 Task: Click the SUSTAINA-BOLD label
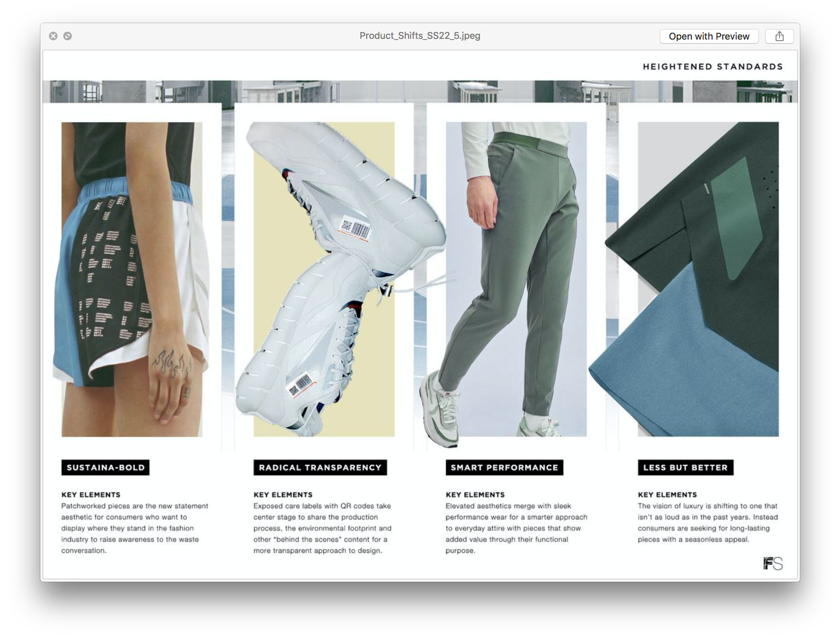tap(105, 468)
